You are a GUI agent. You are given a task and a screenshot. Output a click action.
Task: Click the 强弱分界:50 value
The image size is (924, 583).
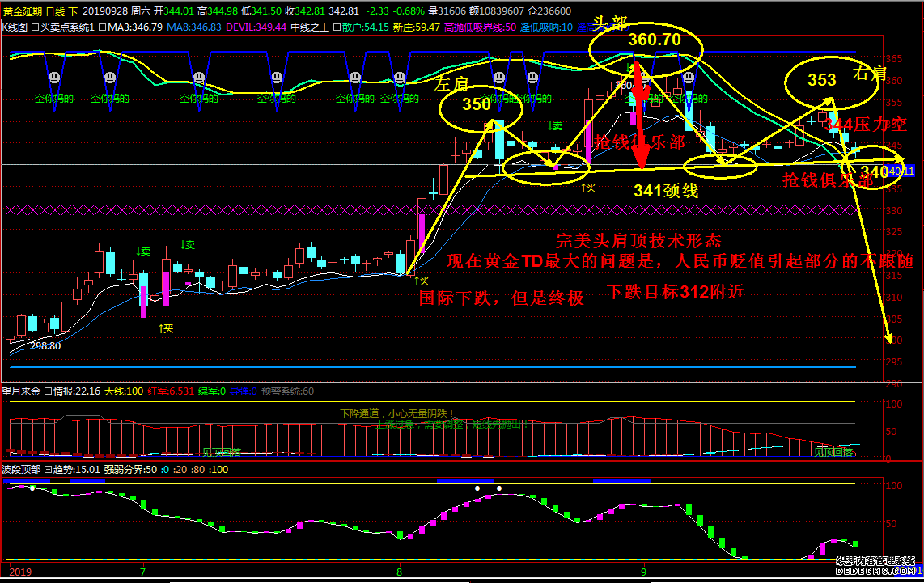[x=131, y=469]
